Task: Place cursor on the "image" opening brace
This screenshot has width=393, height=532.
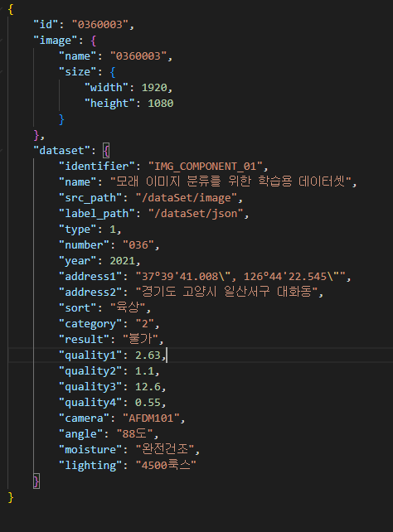Action: tap(94, 41)
